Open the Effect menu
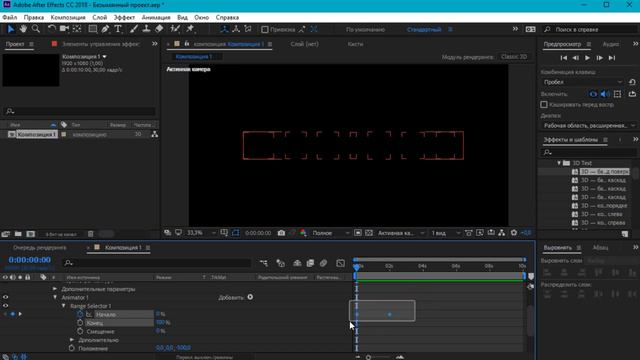Screen dimensions: 640x360 pyautogui.click(x=124, y=18)
